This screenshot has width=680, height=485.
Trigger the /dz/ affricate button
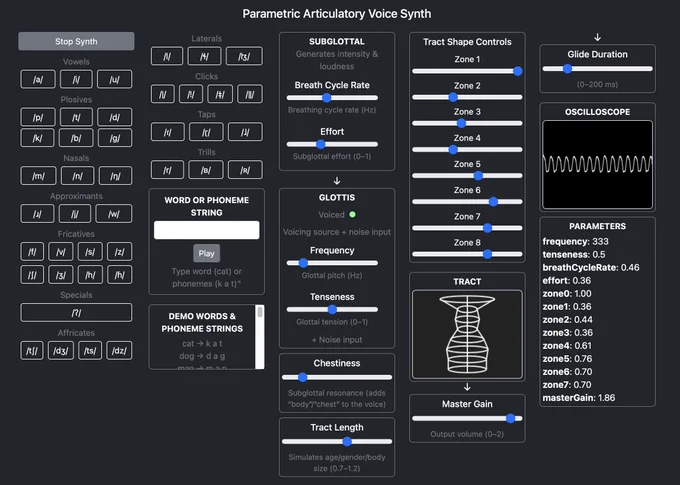pos(119,351)
